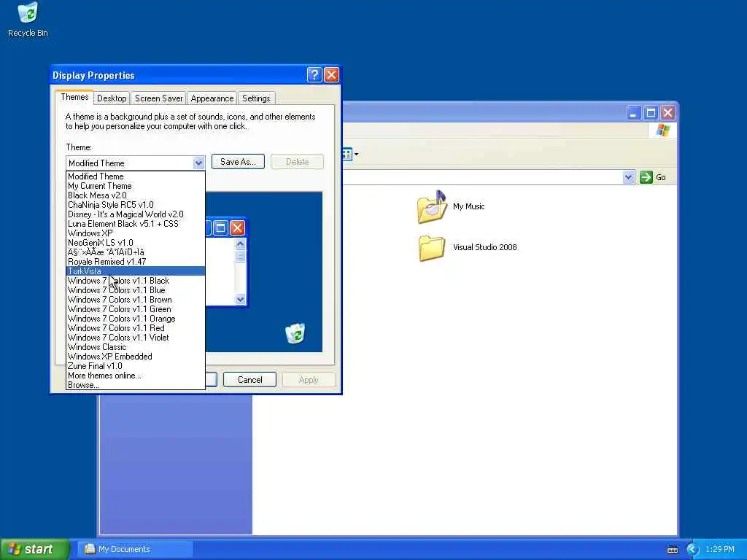Image resolution: width=747 pixels, height=560 pixels.
Task: Click the Browse... entry in theme list
Action: point(135,385)
